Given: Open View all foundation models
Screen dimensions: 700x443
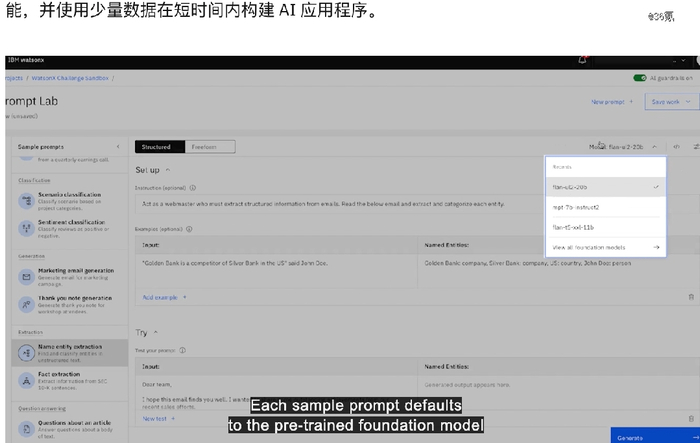Looking at the screenshot, I should (x=603, y=246).
